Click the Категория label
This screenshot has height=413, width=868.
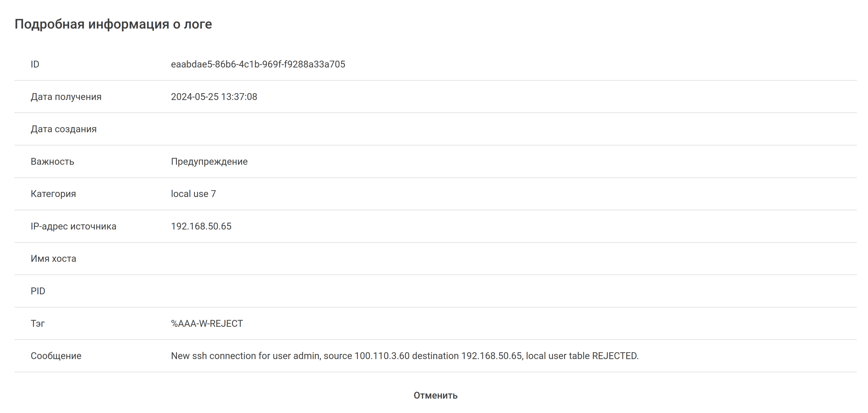click(x=53, y=194)
